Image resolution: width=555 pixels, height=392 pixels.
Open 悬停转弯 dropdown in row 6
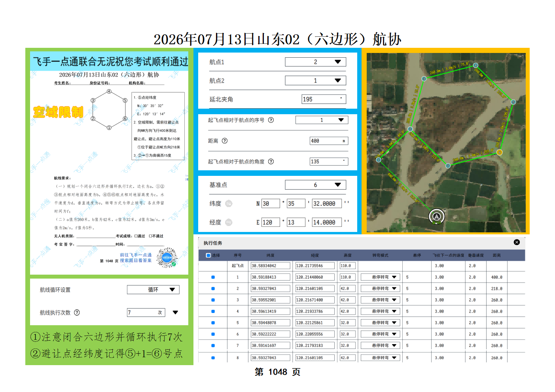[x=381, y=334]
